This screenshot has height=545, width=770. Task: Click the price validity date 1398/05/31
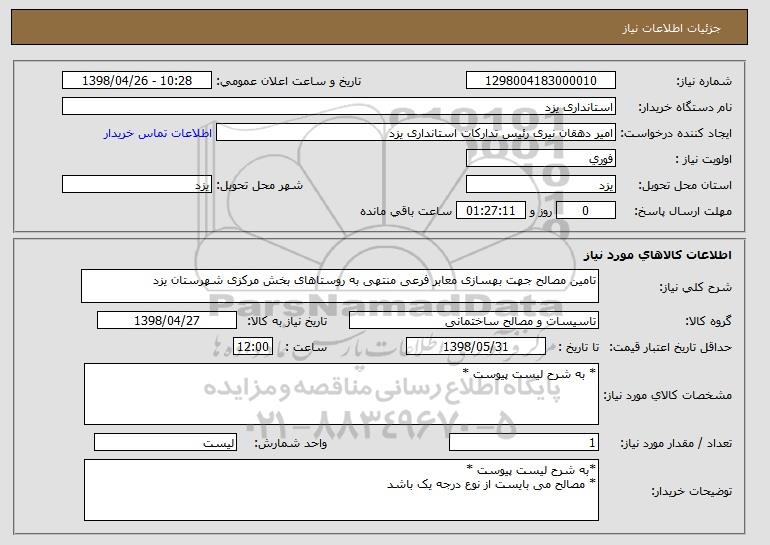[x=476, y=347]
